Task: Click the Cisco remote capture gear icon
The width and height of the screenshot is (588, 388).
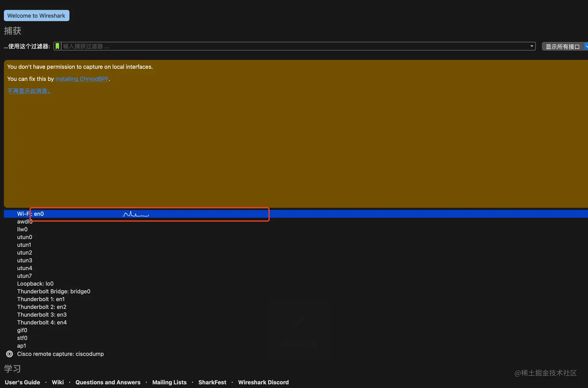Action: click(x=10, y=354)
